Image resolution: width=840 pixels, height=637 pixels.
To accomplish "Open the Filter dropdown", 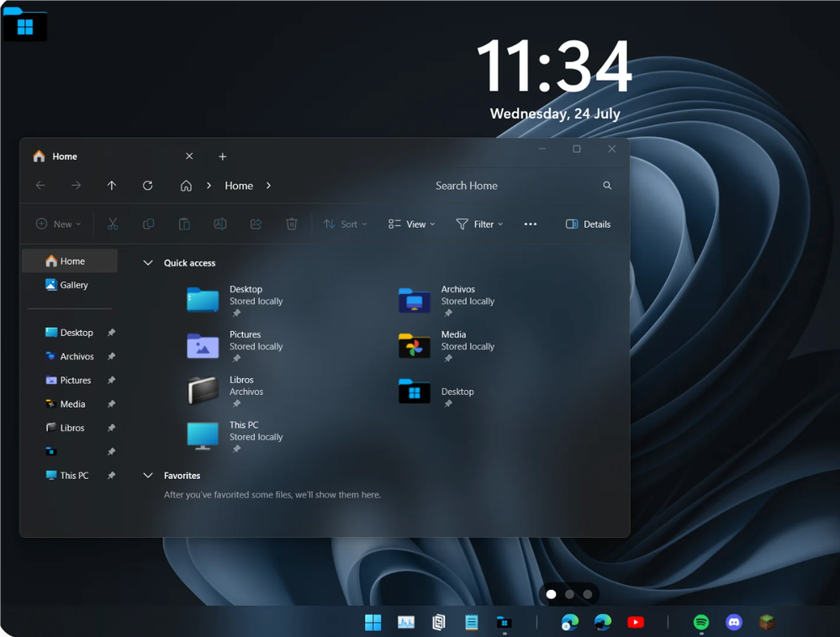I will pos(479,224).
